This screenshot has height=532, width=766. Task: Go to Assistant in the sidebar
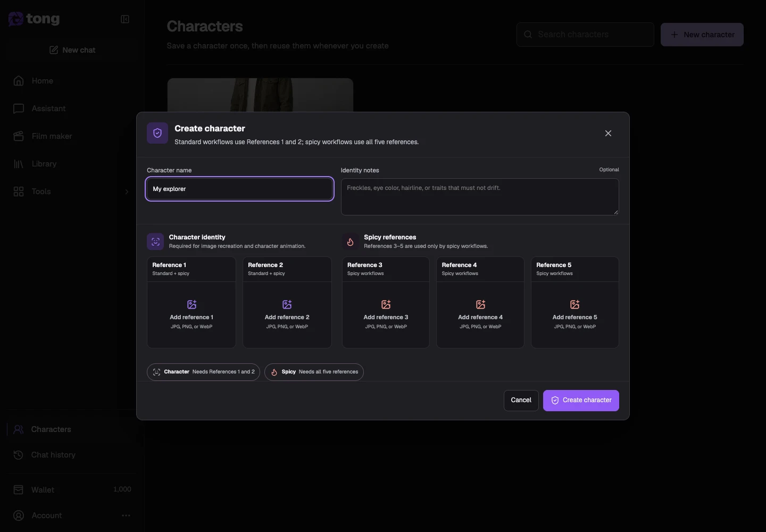[x=72, y=109]
